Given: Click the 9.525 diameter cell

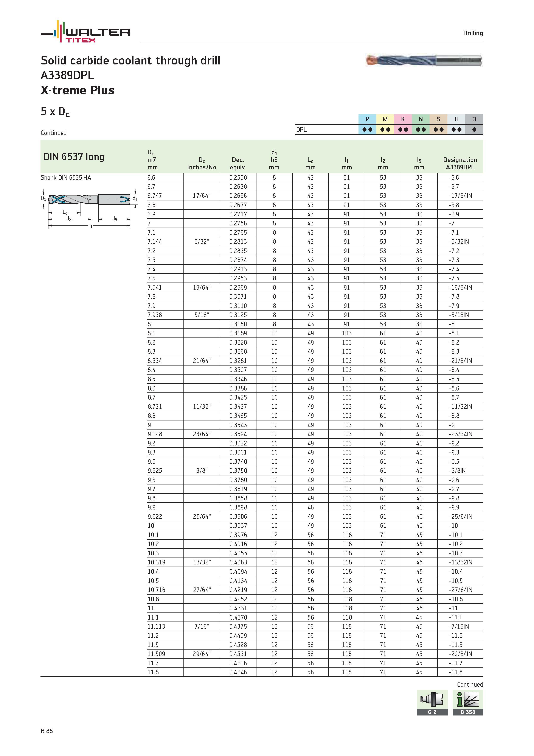Looking at the screenshot, I should pyautogui.click(x=155, y=471).
